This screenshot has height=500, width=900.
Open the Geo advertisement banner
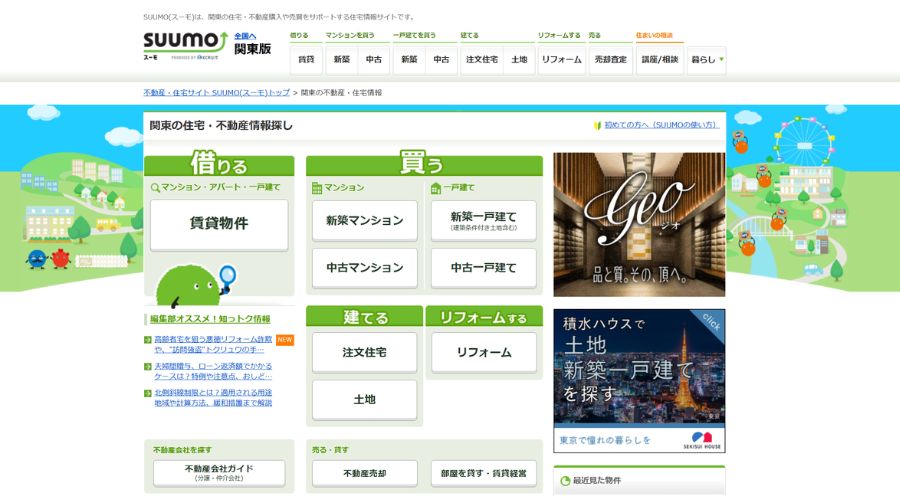pos(639,224)
